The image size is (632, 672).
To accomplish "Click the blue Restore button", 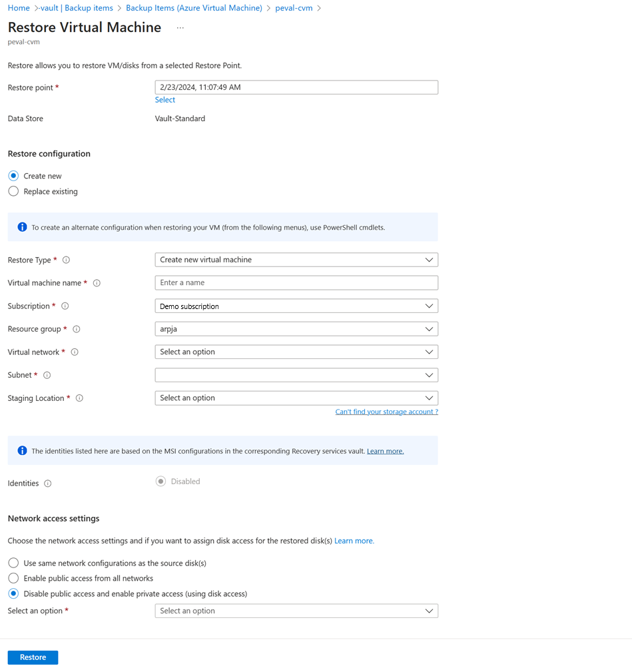I will click(x=33, y=657).
